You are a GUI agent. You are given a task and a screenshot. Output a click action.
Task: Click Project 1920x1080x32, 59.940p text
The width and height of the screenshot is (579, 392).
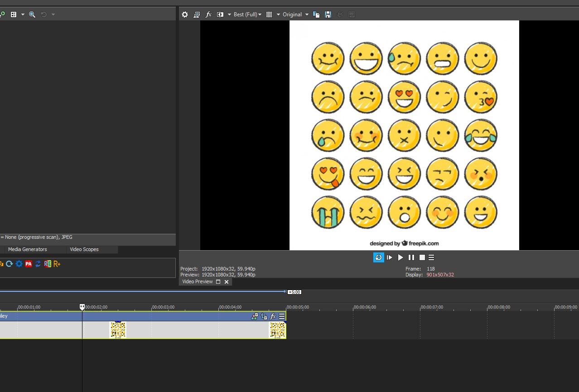click(x=228, y=269)
